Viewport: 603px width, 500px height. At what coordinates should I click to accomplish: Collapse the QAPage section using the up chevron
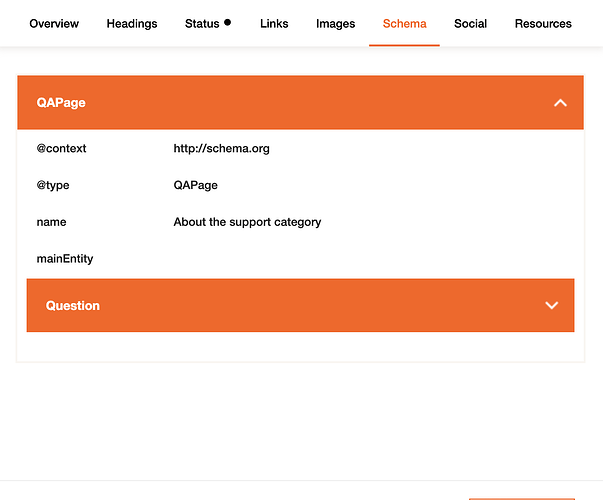point(560,103)
